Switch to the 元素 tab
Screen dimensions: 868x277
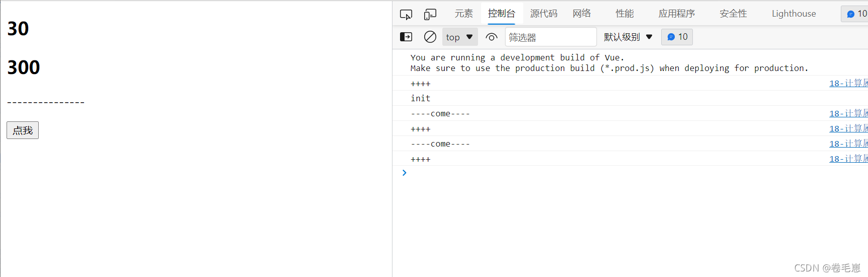point(463,14)
